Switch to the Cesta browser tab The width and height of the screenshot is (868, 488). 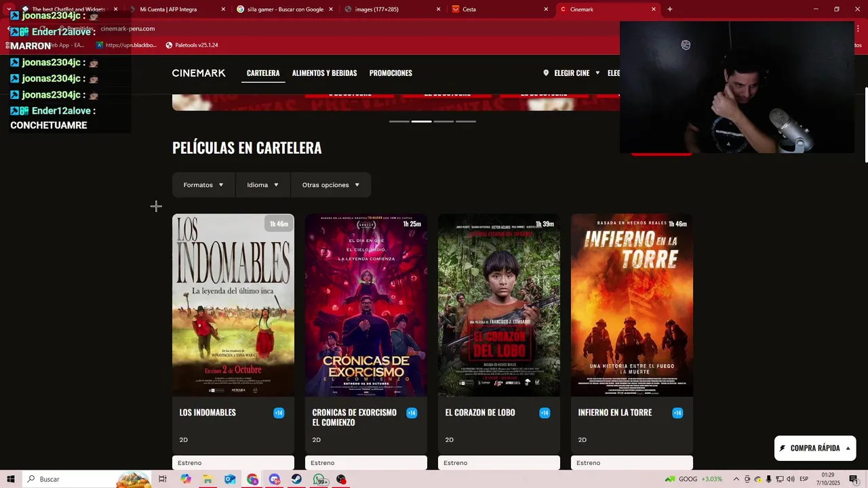(499, 9)
